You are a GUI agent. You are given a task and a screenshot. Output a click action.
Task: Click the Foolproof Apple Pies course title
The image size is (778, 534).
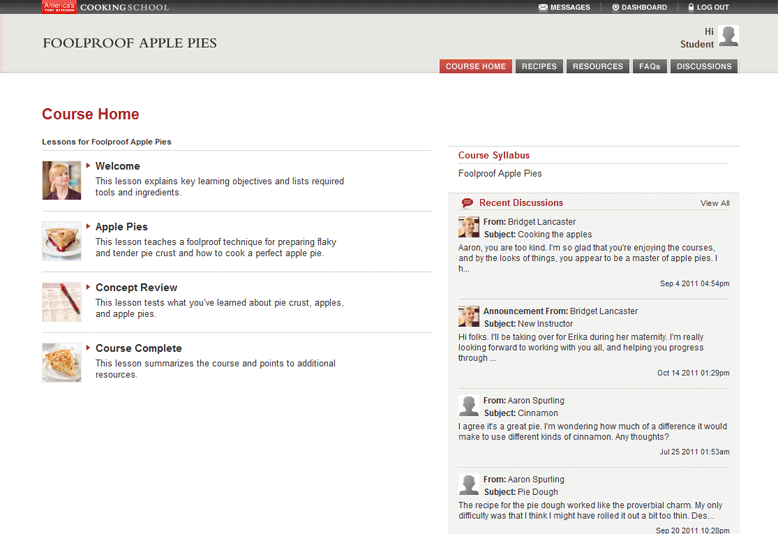130,43
